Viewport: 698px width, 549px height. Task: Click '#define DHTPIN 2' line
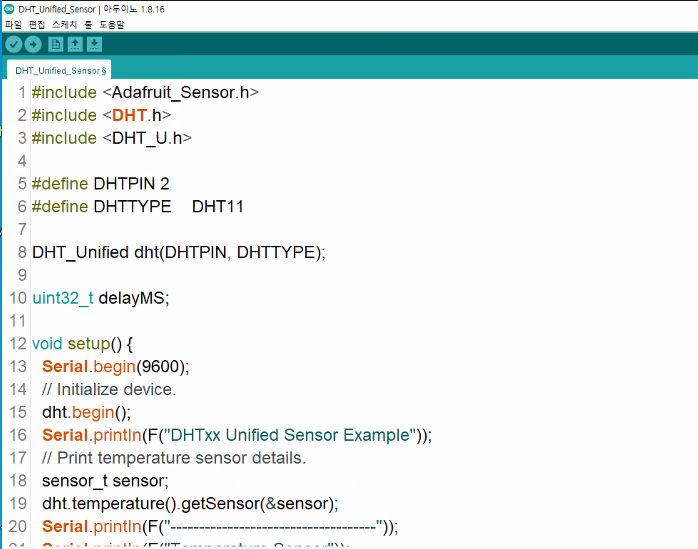point(101,184)
